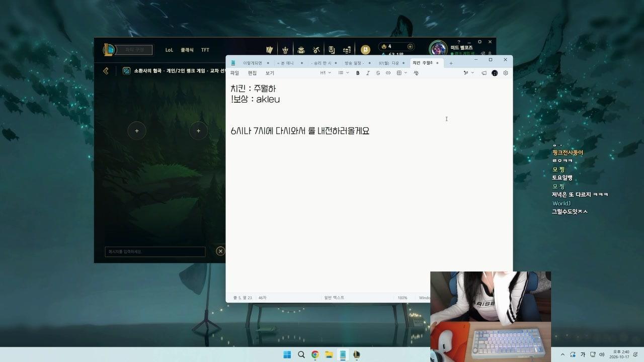Image resolution: width=644 pixels, height=362 pixels.
Task: Go back with League lobby arrow
Action: [106, 71]
